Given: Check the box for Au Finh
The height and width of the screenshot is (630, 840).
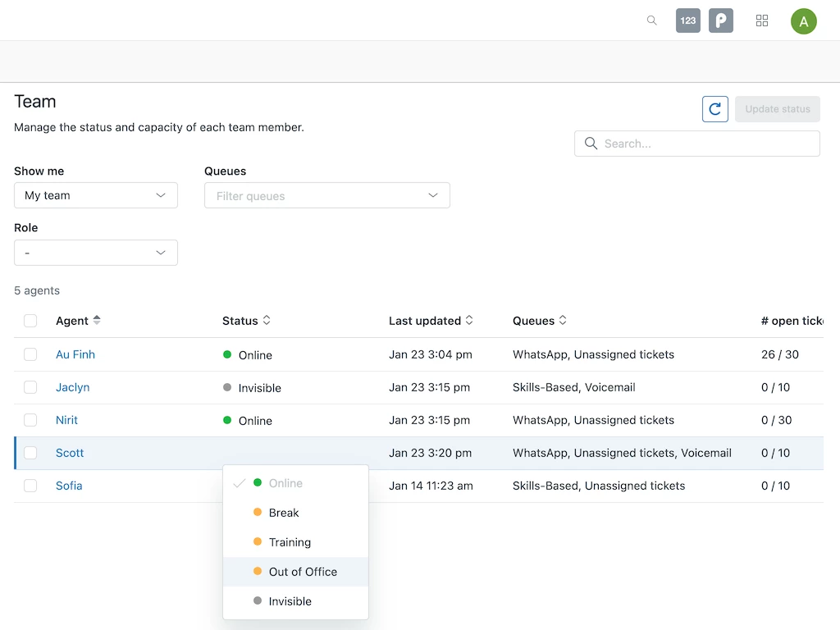Looking at the screenshot, I should [x=30, y=354].
